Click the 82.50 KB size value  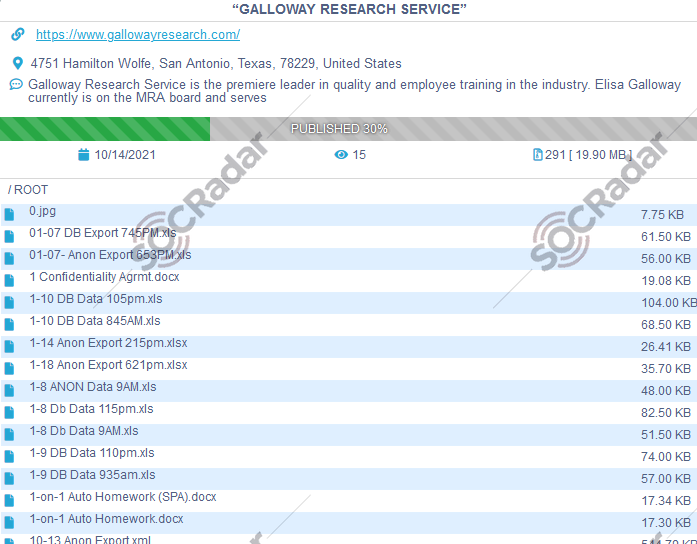pos(665,413)
